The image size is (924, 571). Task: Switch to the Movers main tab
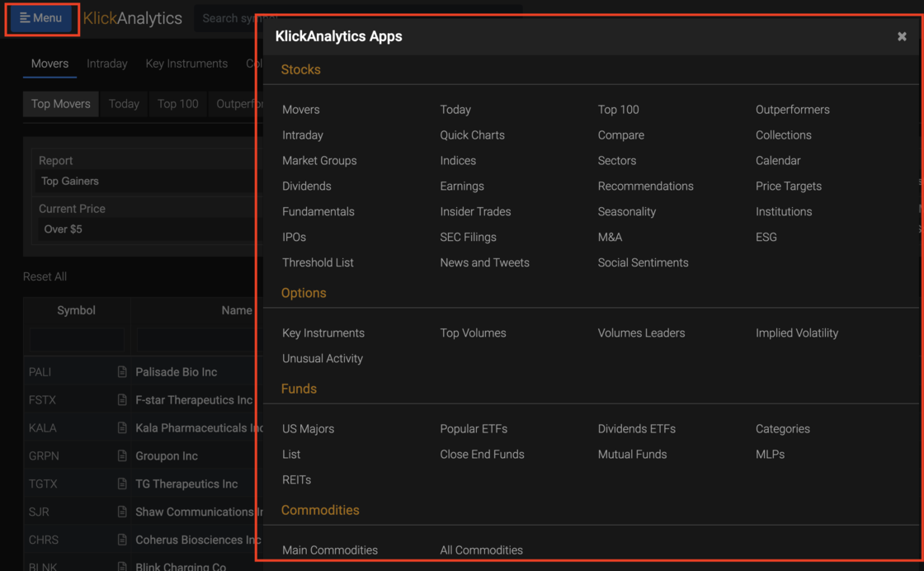pyautogui.click(x=50, y=64)
